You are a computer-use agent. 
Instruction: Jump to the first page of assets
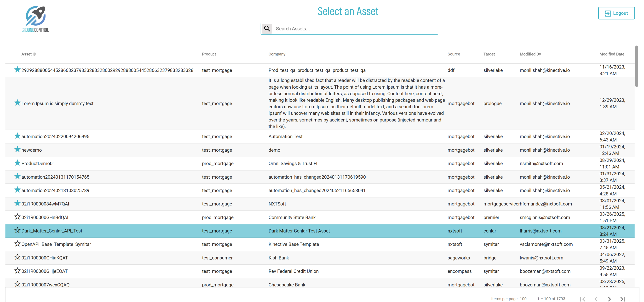pyautogui.click(x=582, y=299)
